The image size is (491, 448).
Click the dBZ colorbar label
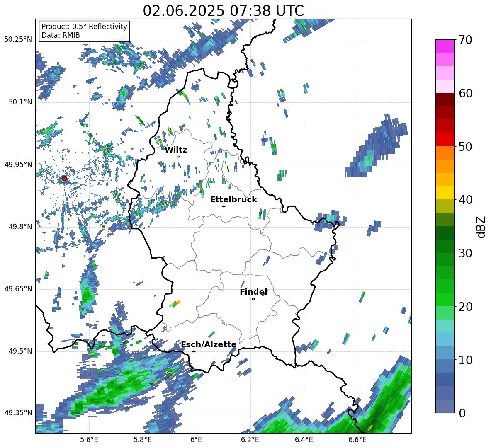pos(481,227)
